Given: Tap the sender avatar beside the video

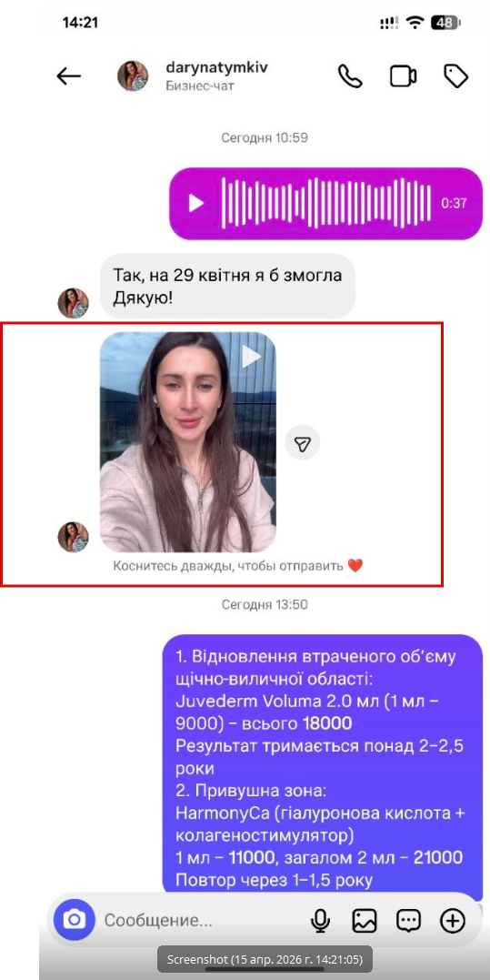Looking at the screenshot, I should 73,537.
